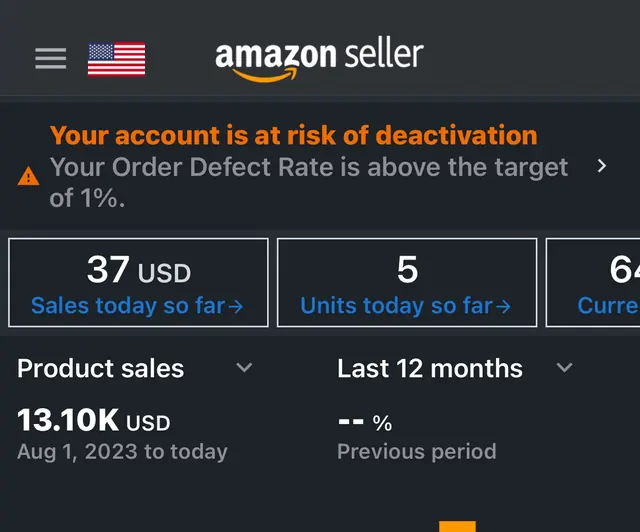
Task: Open the Product sales metric selector
Action: click(135, 368)
